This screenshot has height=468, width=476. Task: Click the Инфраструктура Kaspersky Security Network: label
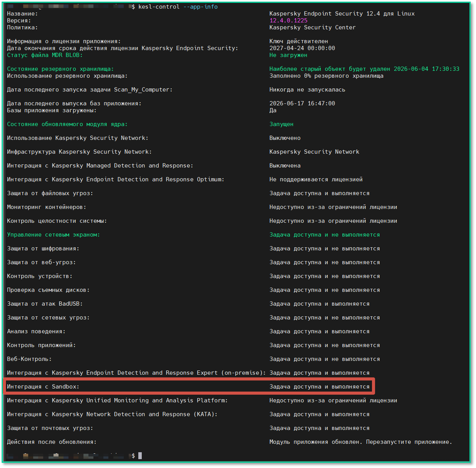coord(79,152)
